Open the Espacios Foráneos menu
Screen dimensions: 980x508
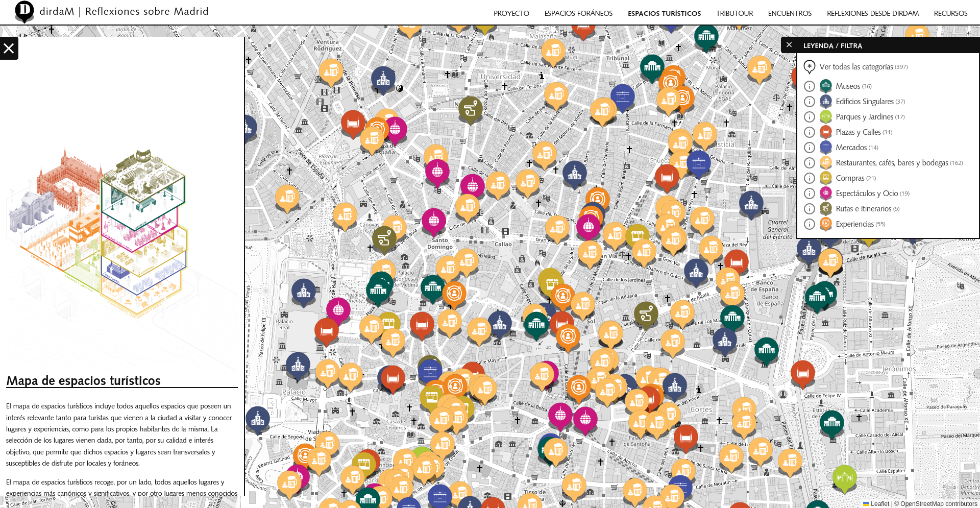pyautogui.click(x=578, y=13)
